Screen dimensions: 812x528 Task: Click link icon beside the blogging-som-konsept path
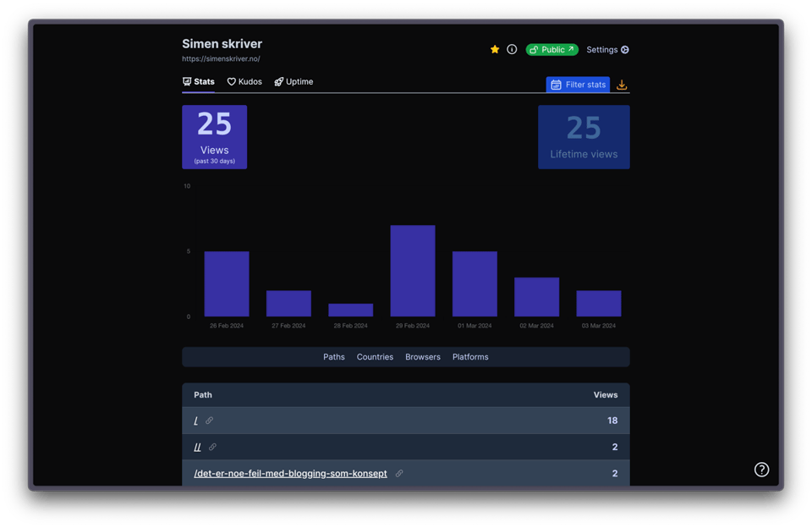(399, 474)
